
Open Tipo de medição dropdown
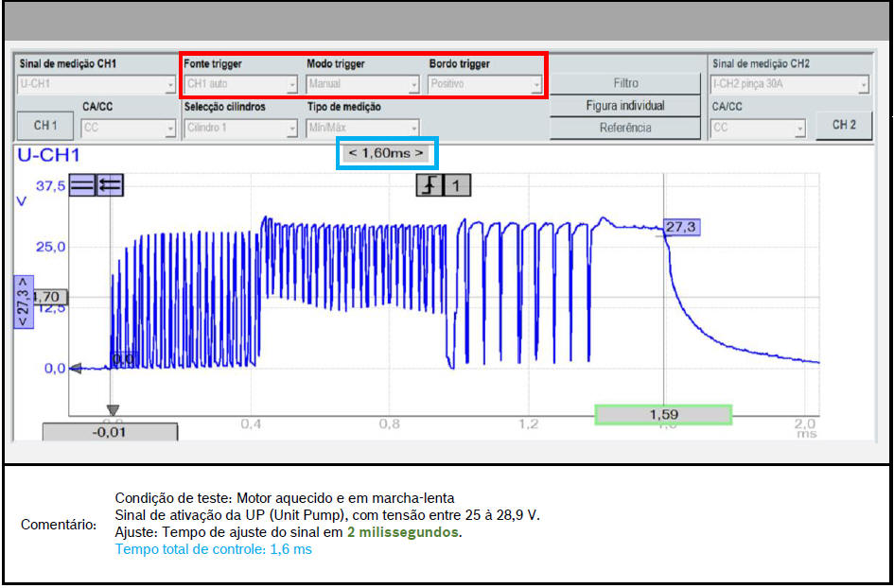coord(362,129)
